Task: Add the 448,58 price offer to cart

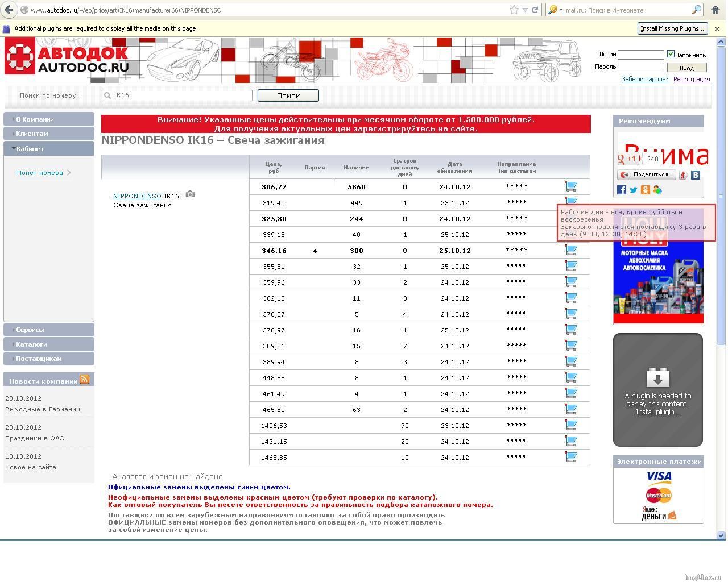Action: click(571, 377)
